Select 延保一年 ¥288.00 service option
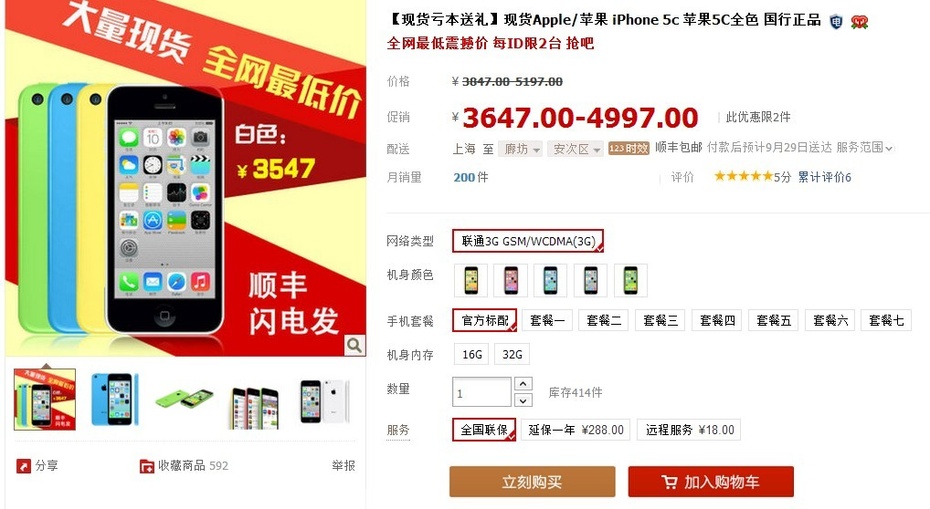The height and width of the screenshot is (509, 930). pyautogui.click(x=575, y=430)
